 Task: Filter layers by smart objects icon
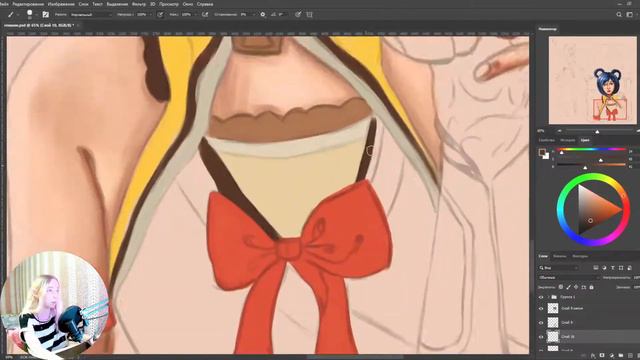[629, 268]
